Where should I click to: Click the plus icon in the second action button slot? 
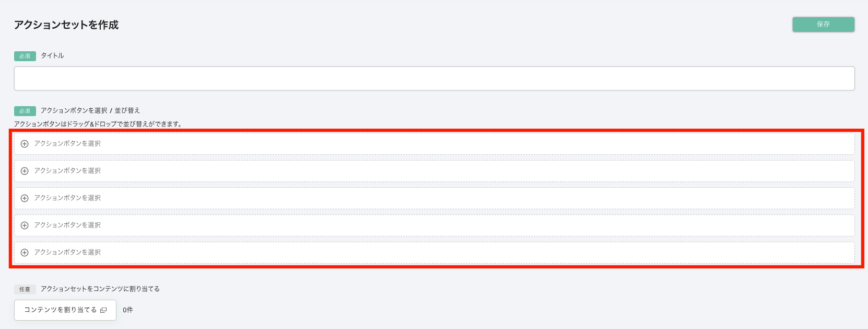tap(25, 171)
